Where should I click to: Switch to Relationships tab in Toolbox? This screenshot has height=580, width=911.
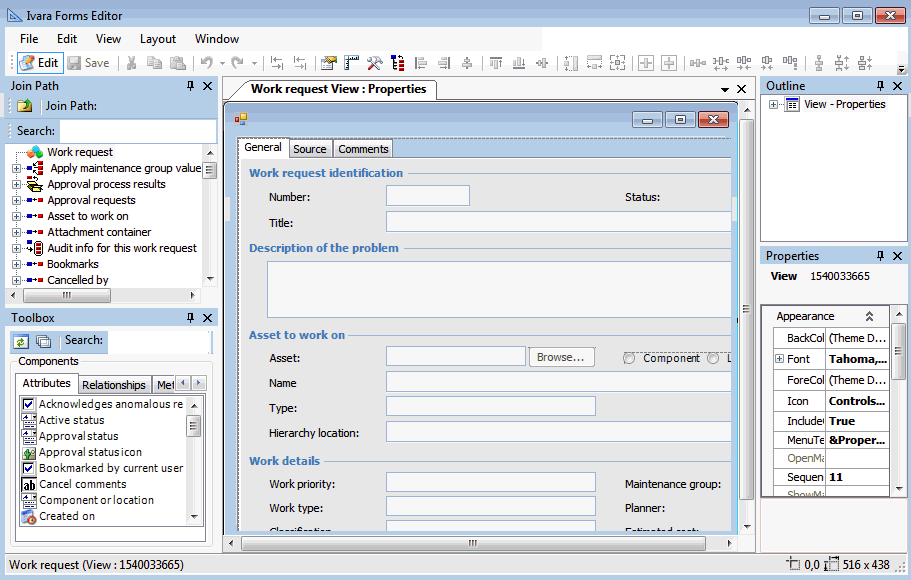coord(114,385)
